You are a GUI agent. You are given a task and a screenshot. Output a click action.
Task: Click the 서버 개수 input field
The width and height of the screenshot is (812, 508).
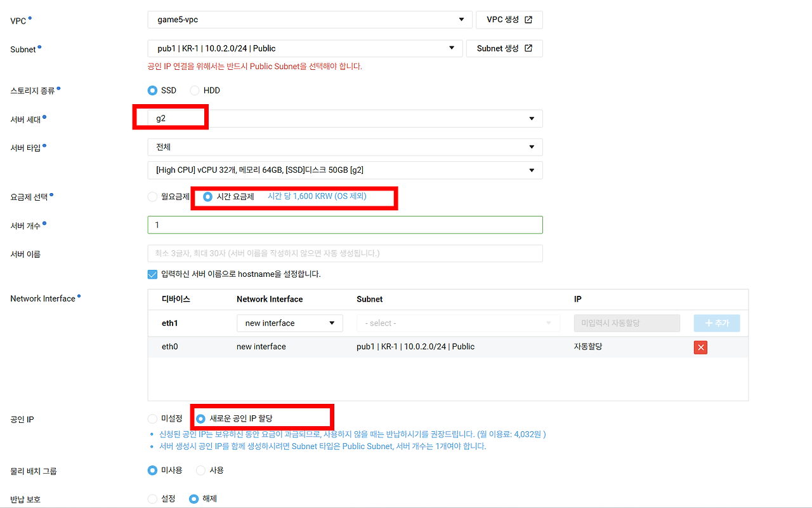pyautogui.click(x=345, y=225)
